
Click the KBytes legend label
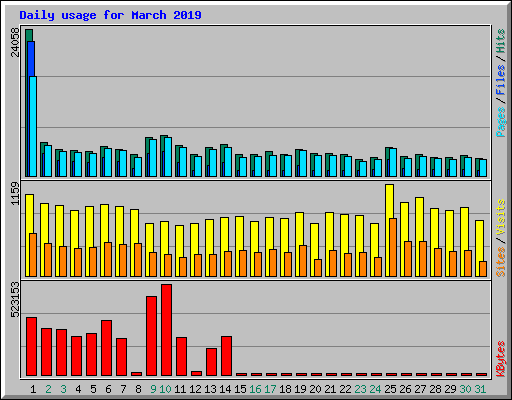(x=500, y=359)
